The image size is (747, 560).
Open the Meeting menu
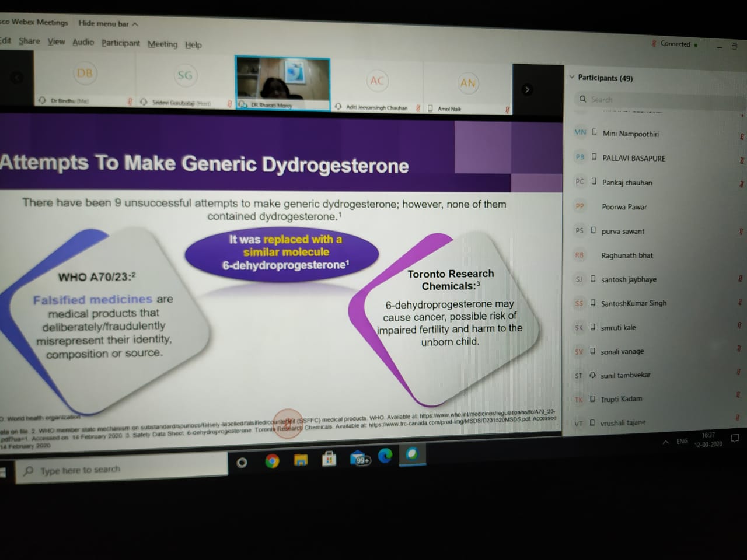pyautogui.click(x=162, y=44)
